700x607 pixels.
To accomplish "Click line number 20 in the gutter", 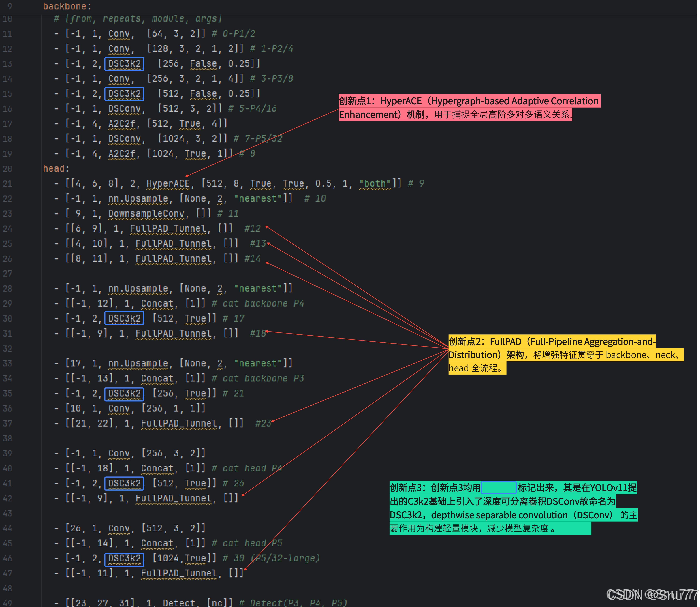I will click(x=7, y=169).
